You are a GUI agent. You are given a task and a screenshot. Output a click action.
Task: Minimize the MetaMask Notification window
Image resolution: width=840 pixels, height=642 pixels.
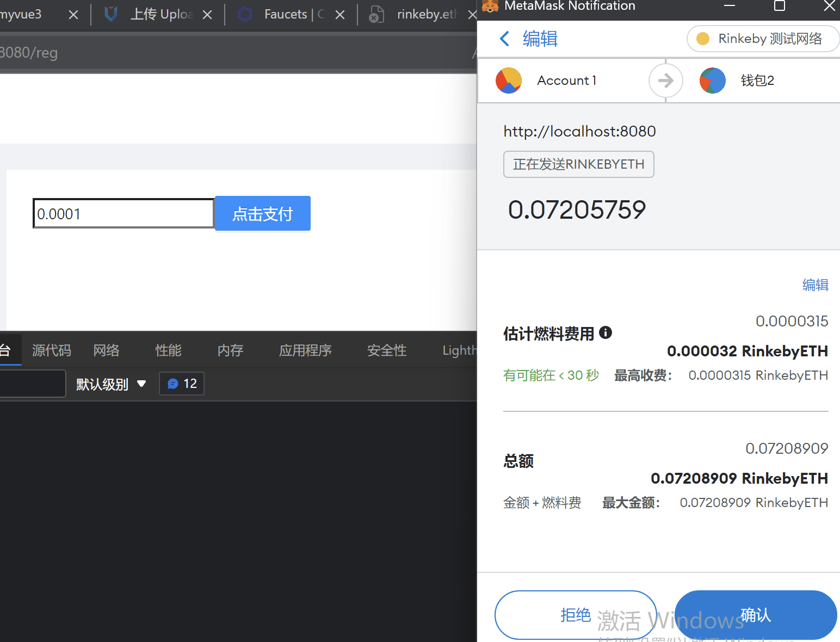[730, 6]
